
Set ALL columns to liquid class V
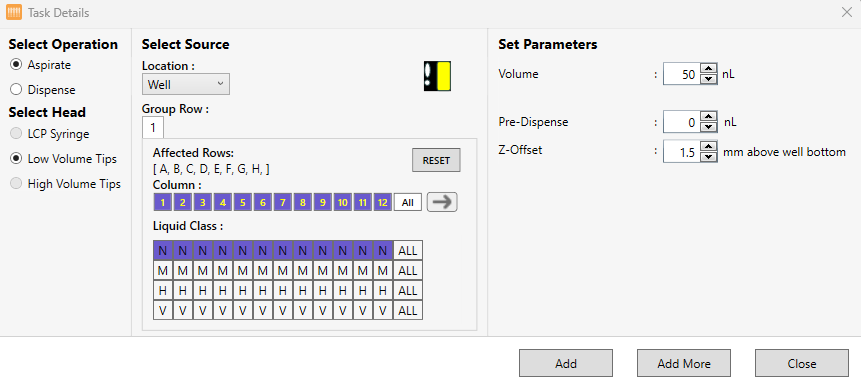[407, 310]
